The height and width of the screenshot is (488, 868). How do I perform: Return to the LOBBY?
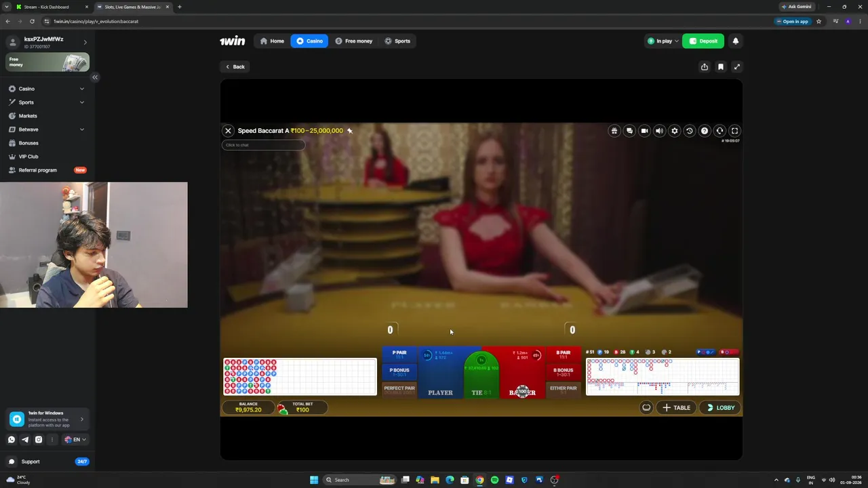(720, 408)
